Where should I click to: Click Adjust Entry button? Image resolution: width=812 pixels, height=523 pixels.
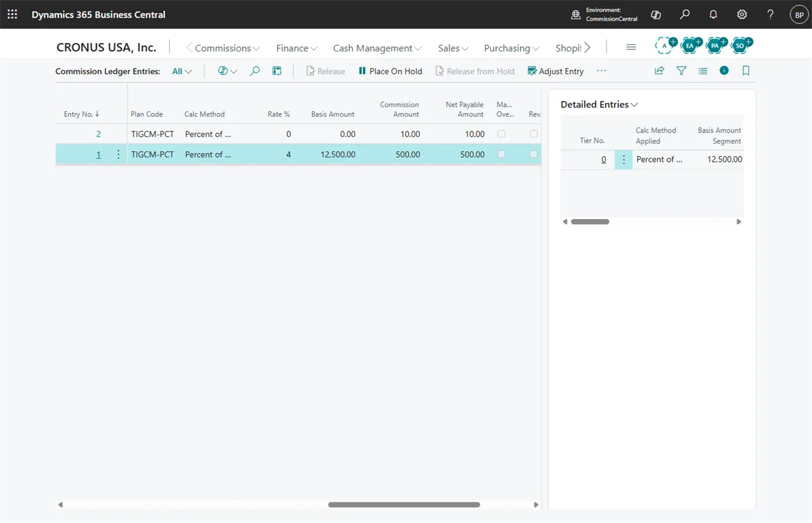(x=556, y=71)
